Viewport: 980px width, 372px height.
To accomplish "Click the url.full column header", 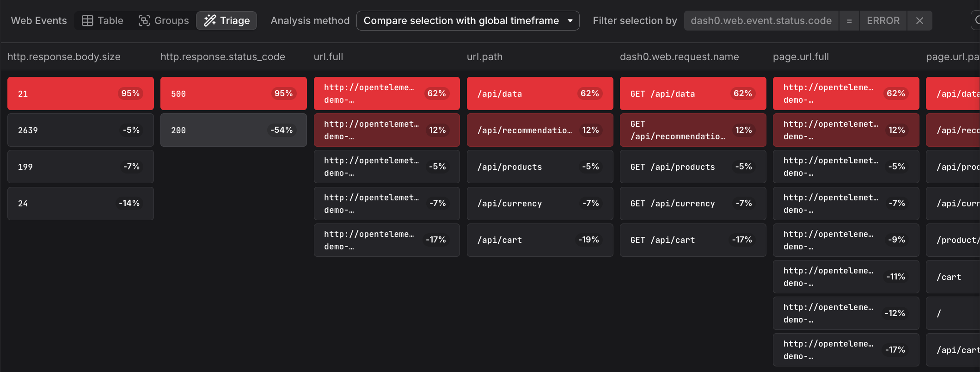I will point(328,56).
